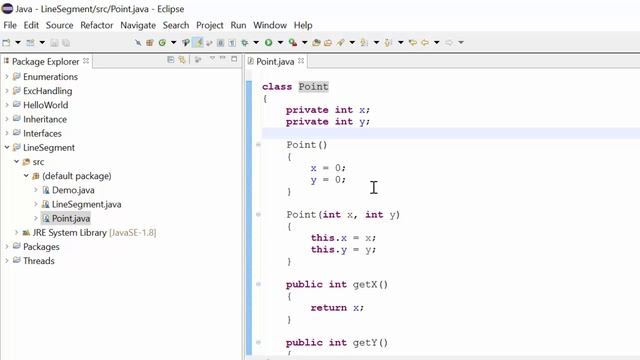
Task: Maximize the Package Explorer view
Action: pos(234,59)
